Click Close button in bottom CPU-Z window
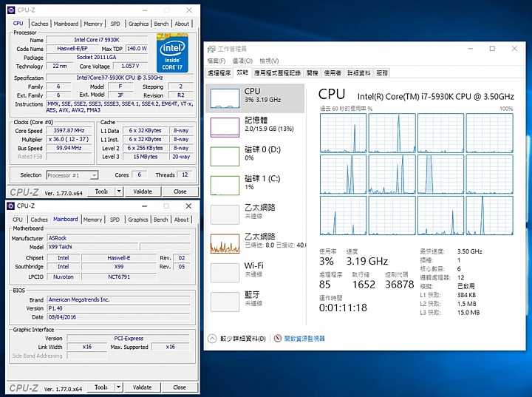This screenshot has width=532, height=397. 180,387
